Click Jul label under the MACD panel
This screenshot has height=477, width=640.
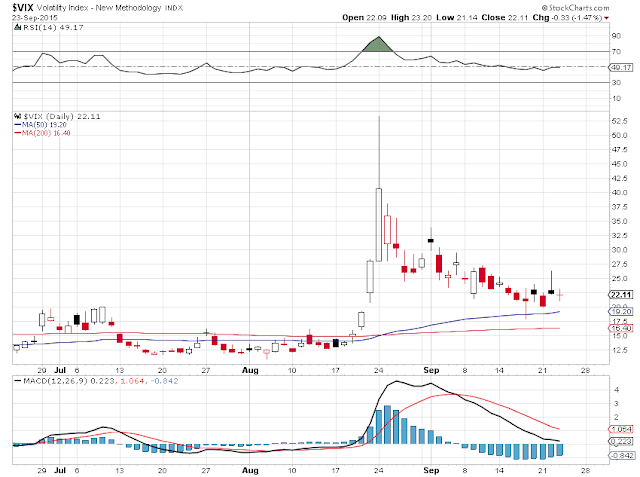click(60, 470)
